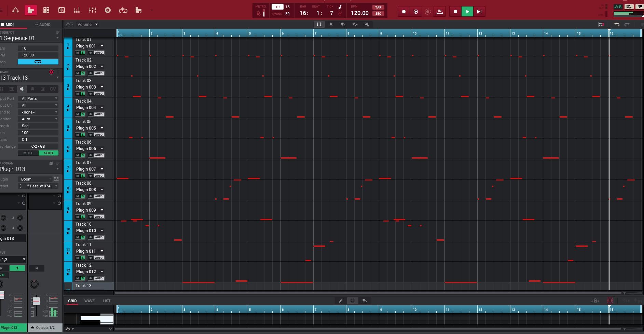644x334 pixels.
Task: Start playback with green play button
Action: click(x=467, y=12)
